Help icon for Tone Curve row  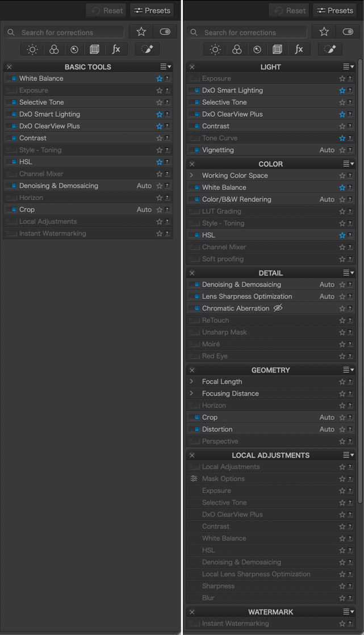(x=350, y=138)
